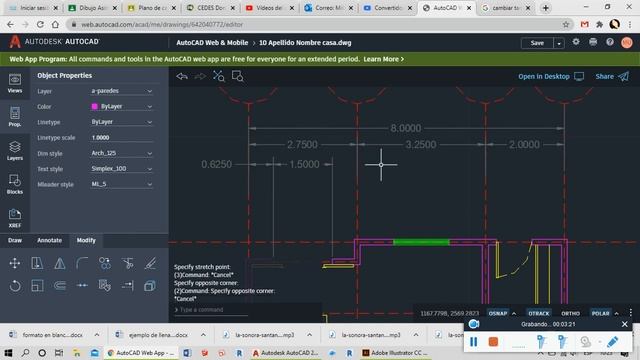Open AutoCAD settings gear icon
The width and height of the screenshot is (640, 360).
click(x=576, y=42)
